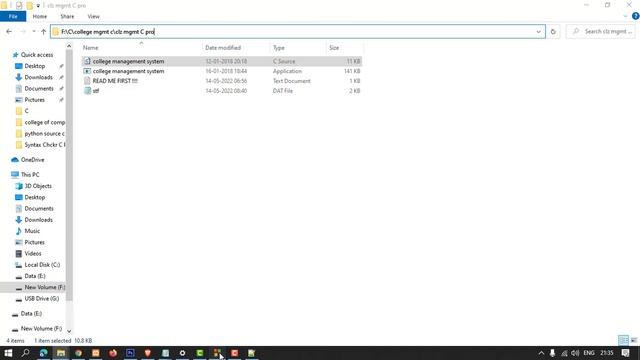Click the Properties icon in title bar
Viewport: 640px width, 360px height.
coord(19,5)
